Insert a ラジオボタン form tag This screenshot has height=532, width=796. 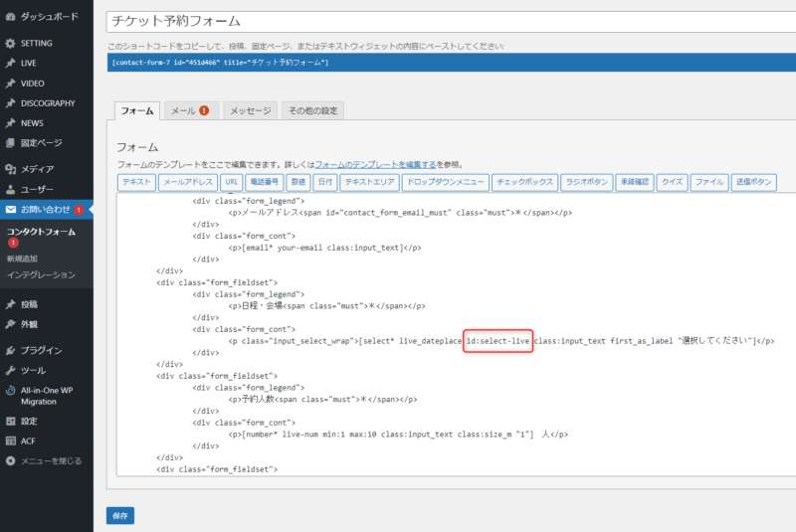[x=586, y=183]
